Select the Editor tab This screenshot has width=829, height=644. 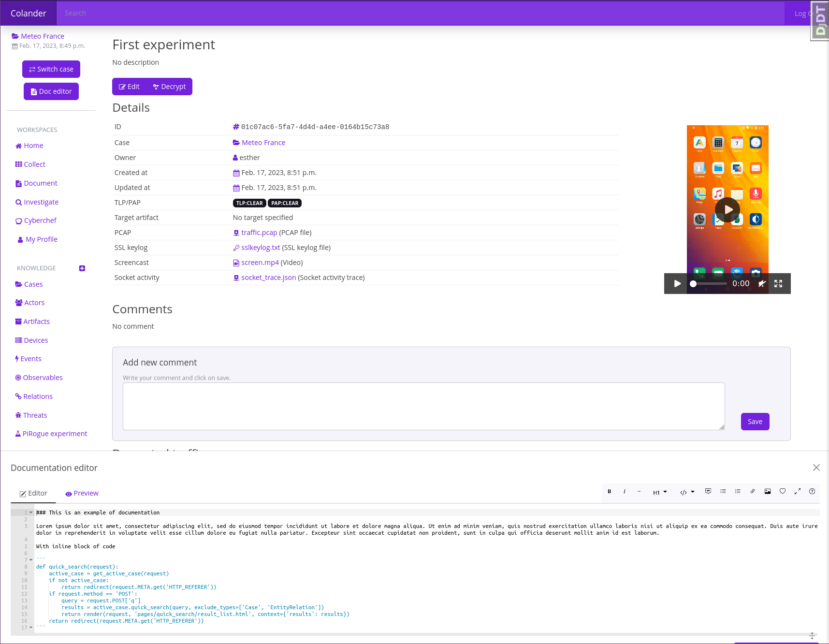coord(33,493)
